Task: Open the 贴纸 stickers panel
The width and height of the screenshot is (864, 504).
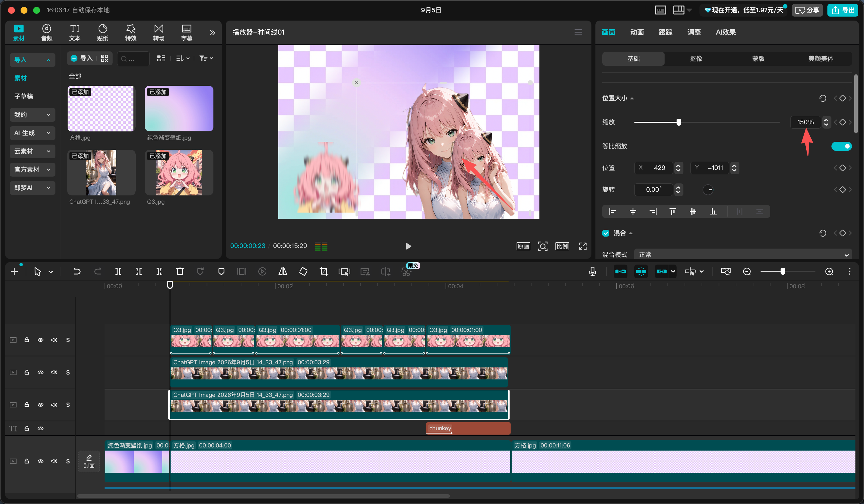Action: (103, 33)
